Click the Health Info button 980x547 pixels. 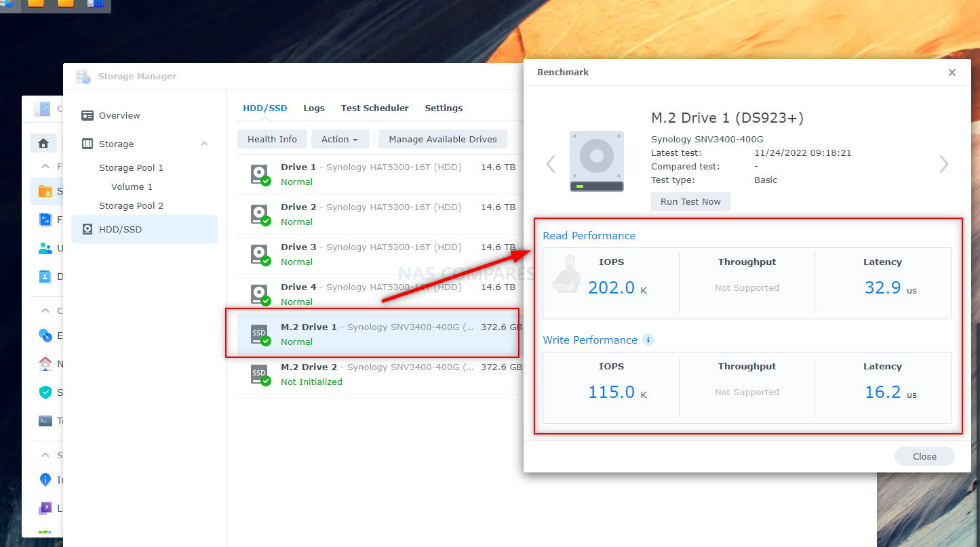tap(272, 139)
